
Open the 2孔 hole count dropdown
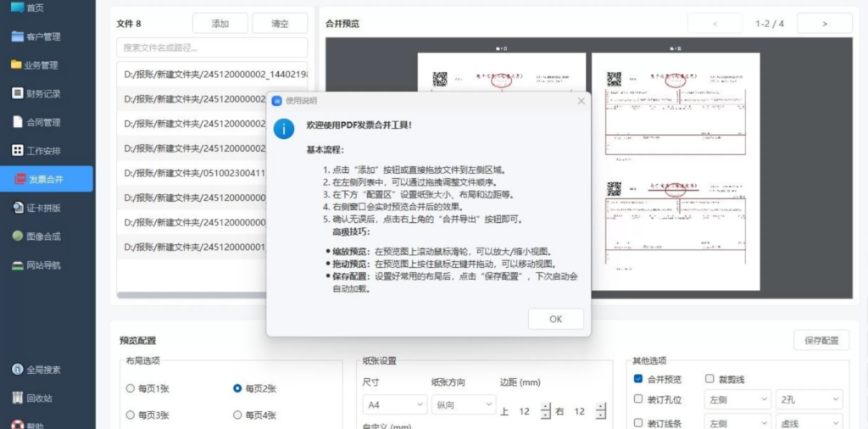click(809, 399)
